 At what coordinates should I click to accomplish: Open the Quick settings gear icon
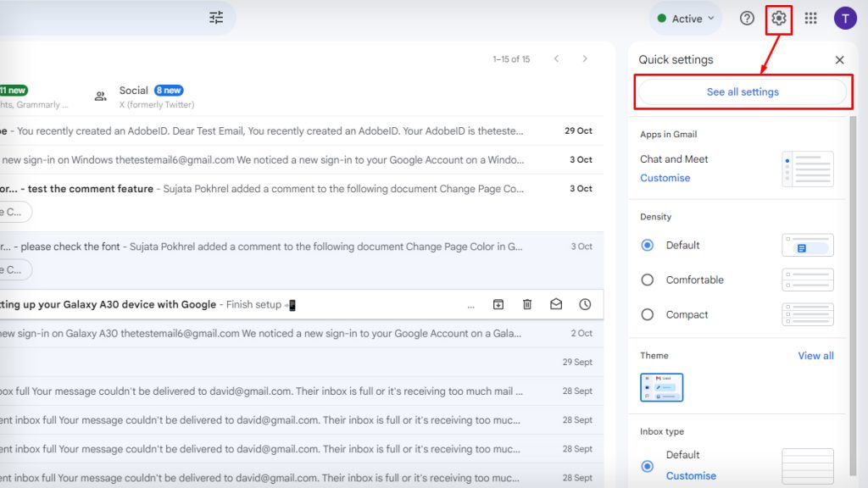[778, 18]
